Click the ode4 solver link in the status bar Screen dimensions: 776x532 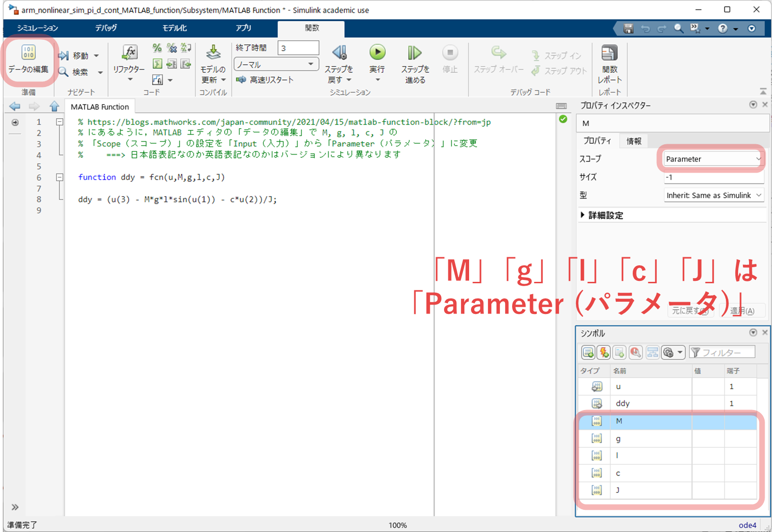(748, 525)
